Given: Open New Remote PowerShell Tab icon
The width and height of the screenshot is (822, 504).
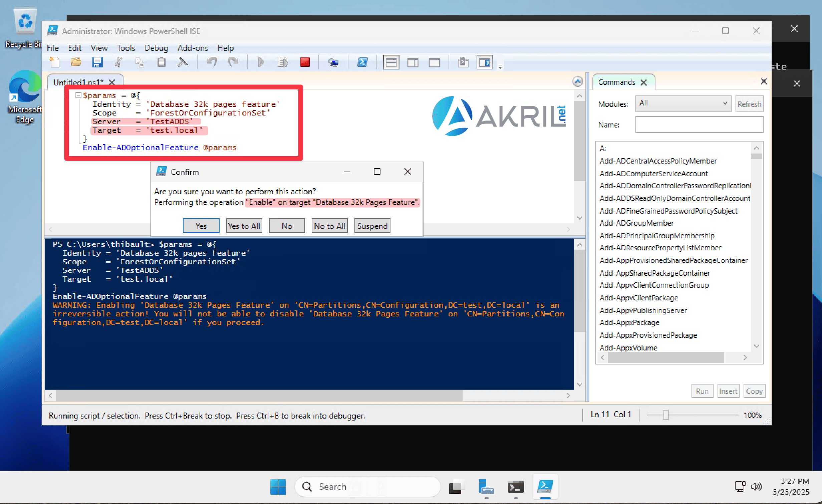Looking at the screenshot, I should (x=333, y=62).
